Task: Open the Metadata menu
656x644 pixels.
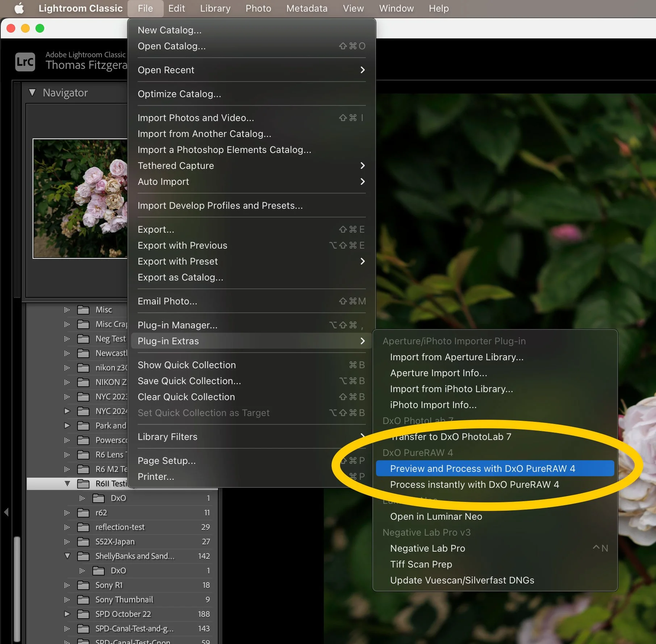Action: click(x=307, y=8)
